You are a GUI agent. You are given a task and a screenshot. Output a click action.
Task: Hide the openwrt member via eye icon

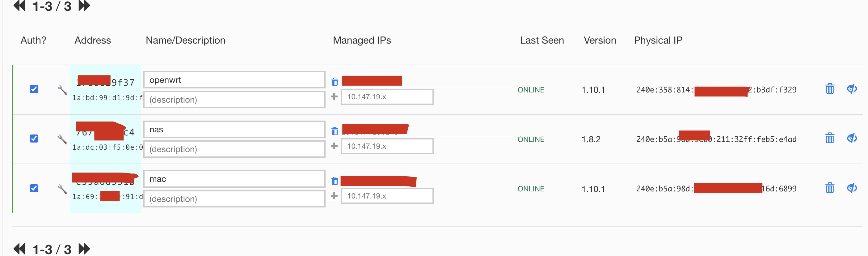(x=852, y=89)
